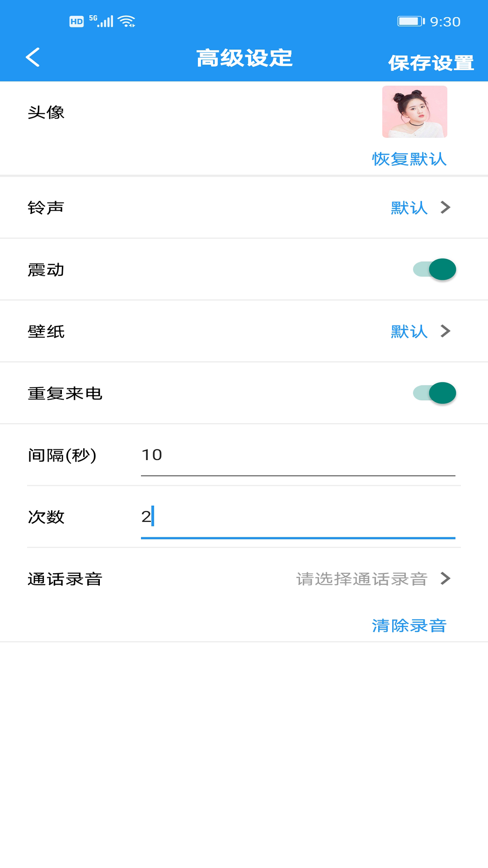Open call recording chevron selector

pos(446,578)
